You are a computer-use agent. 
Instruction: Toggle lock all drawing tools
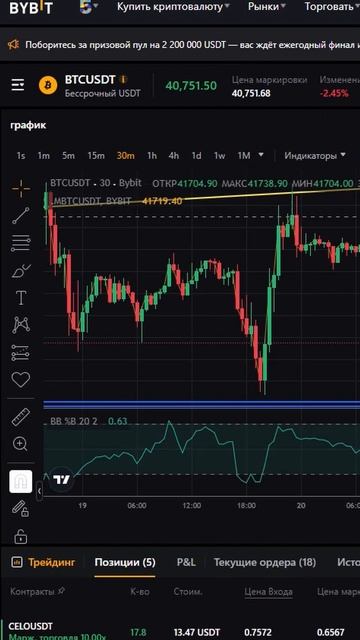pyautogui.click(x=20, y=536)
